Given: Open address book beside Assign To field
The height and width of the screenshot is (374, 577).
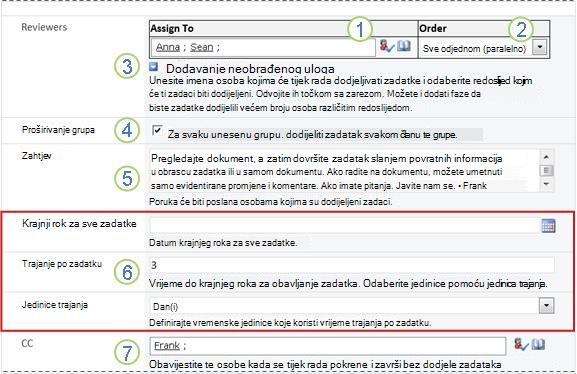Looking at the screenshot, I should click(404, 46).
